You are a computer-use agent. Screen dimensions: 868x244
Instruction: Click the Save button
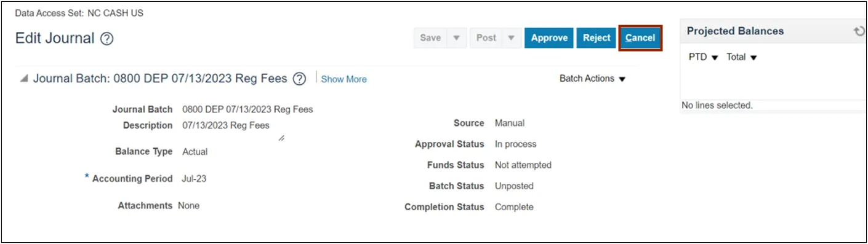(x=430, y=38)
